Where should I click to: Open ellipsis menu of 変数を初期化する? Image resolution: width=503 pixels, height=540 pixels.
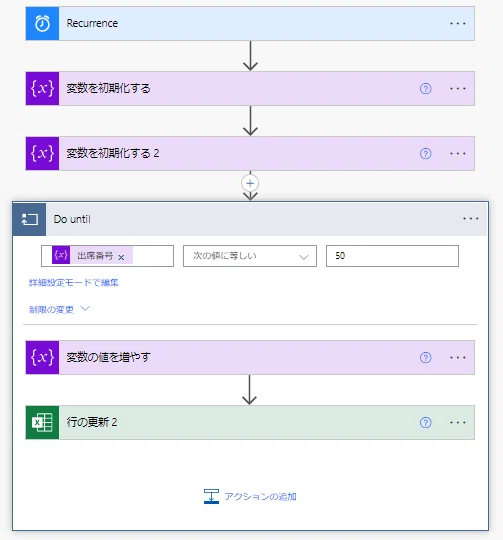point(458,89)
